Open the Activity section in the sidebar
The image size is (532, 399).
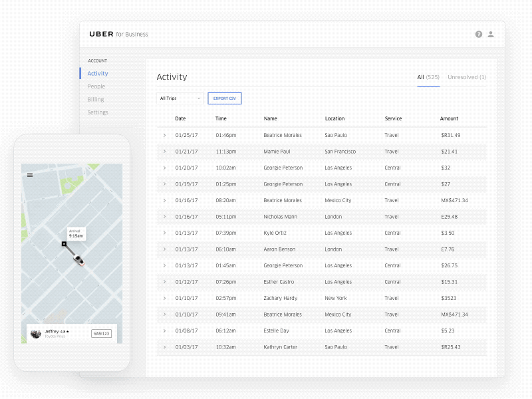click(97, 73)
